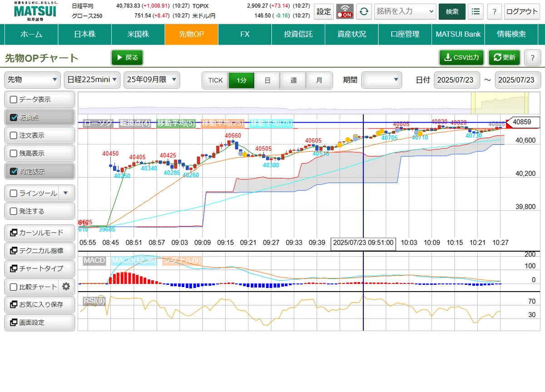Click 設定 button in header
Viewport: 545px width, 392px height.
tap(324, 11)
